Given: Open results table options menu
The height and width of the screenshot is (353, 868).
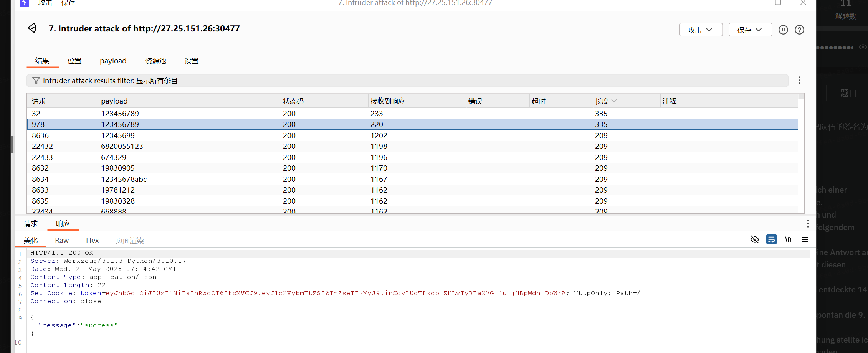Looking at the screenshot, I should [x=799, y=81].
